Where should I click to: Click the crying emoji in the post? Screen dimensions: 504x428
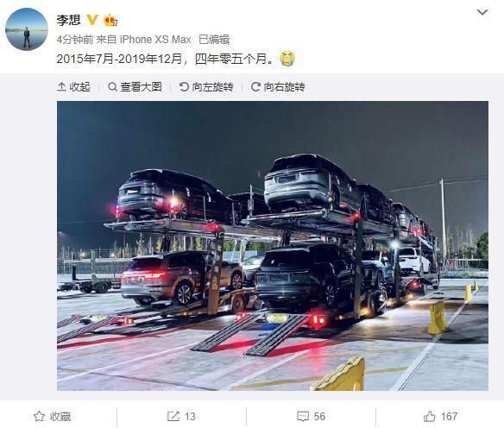pos(287,58)
